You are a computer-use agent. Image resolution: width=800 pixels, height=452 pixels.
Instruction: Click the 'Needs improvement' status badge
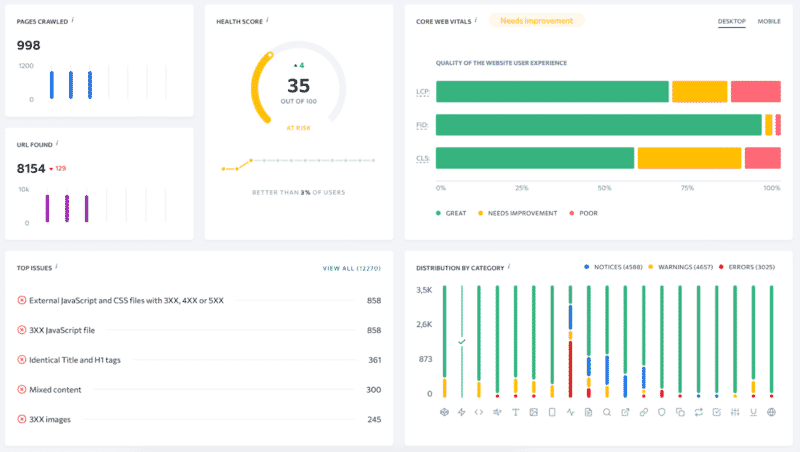point(536,20)
